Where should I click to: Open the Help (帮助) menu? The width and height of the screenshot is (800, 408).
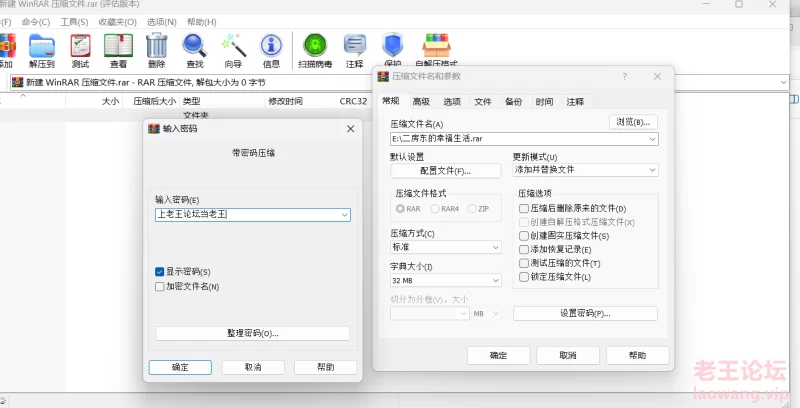point(202,22)
